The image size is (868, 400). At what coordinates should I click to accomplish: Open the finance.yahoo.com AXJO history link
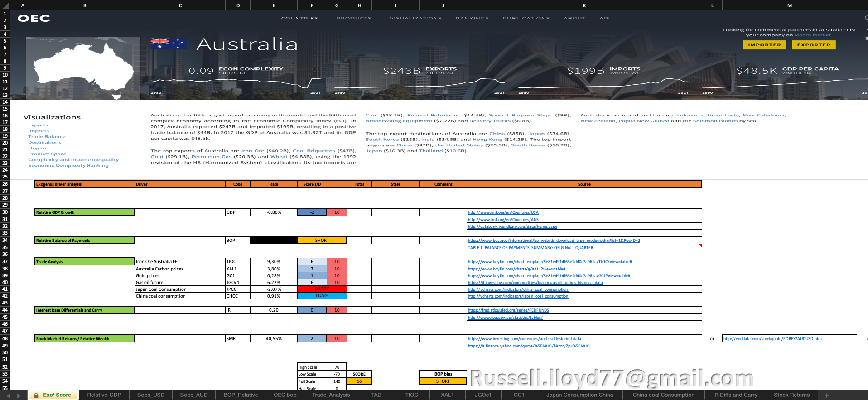tap(529, 346)
